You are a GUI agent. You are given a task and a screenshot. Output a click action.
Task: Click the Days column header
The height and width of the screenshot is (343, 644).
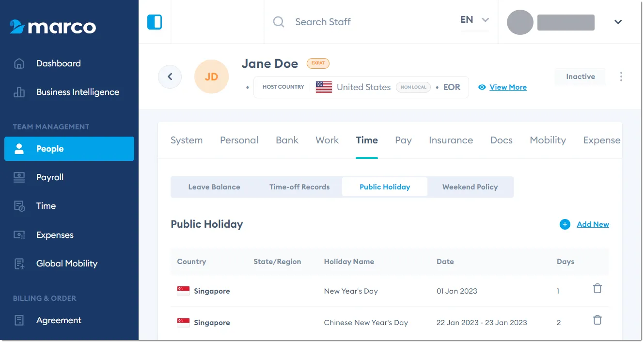pos(565,262)
